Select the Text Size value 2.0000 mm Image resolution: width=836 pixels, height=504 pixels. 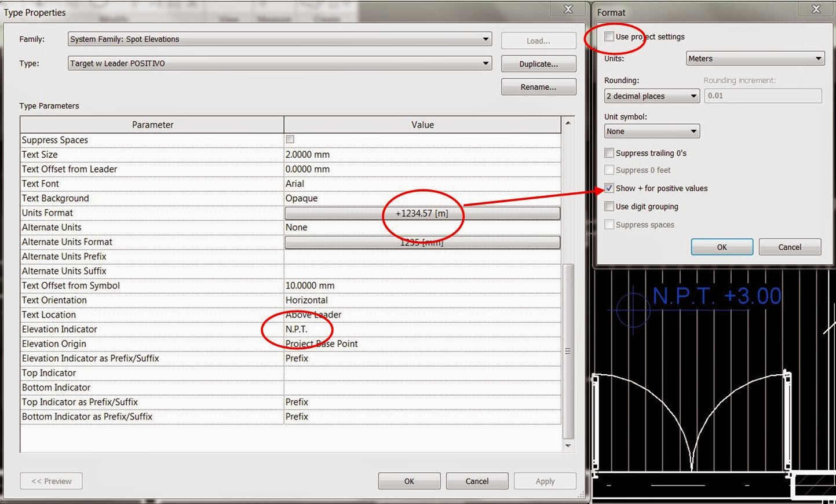422,155
